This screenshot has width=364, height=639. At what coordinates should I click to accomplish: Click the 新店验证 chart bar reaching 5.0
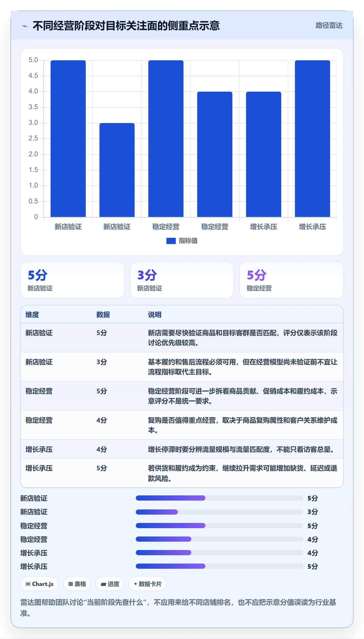(x=68, y=138)
